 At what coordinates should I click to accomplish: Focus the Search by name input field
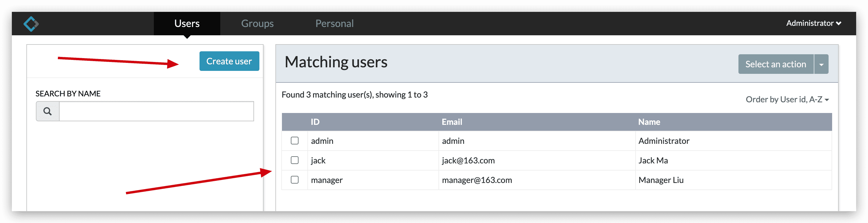[156, 111]
